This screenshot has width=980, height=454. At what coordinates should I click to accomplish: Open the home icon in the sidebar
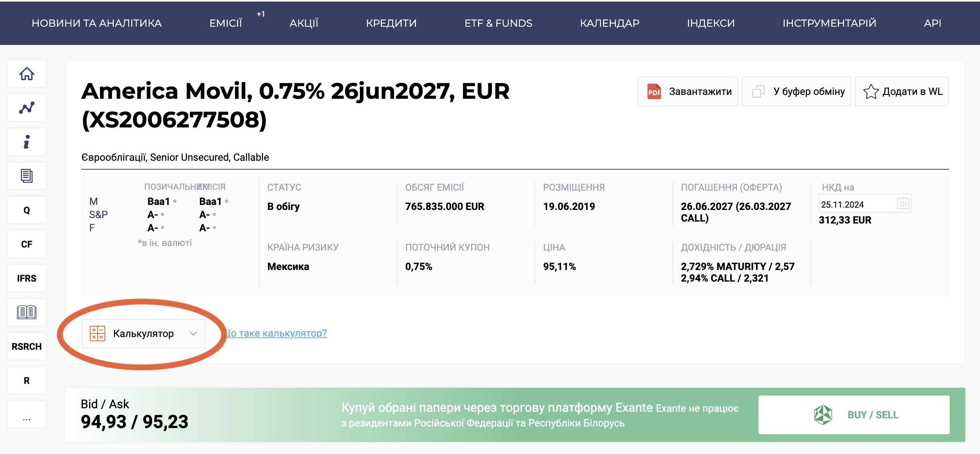click(27, 74)
